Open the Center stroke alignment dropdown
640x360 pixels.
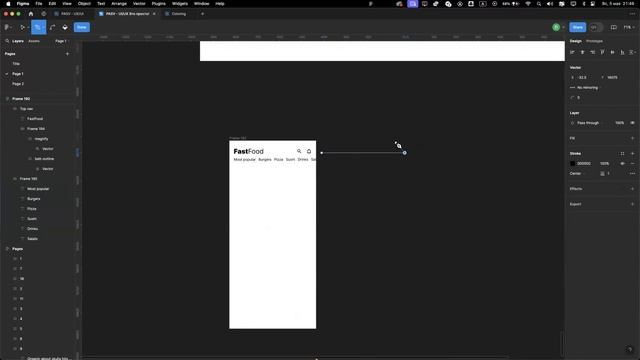578,173
